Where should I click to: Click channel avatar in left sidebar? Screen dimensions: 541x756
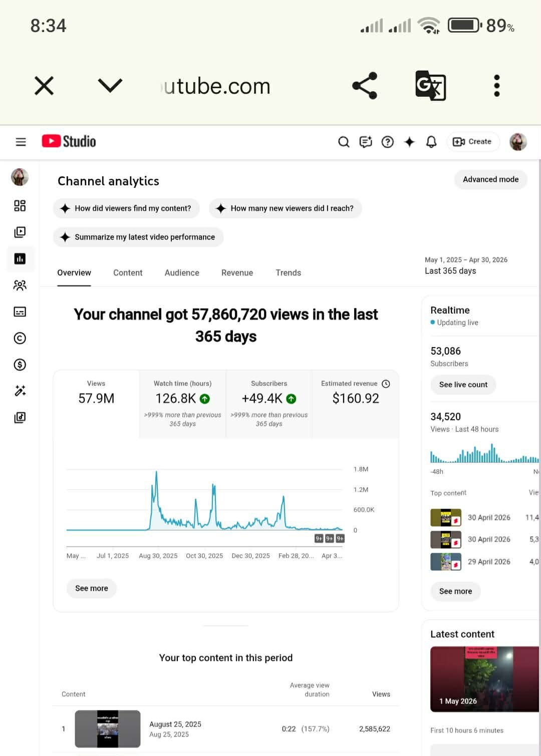(20, 177)
